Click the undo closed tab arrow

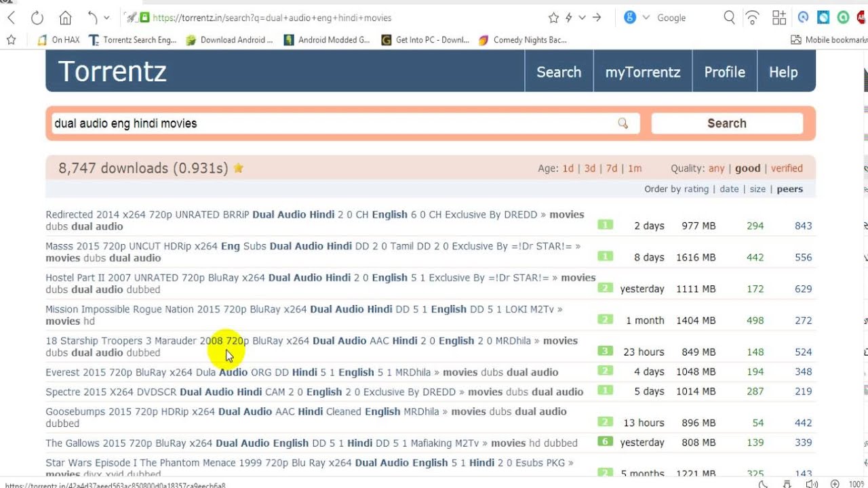(x=93, y=18)
